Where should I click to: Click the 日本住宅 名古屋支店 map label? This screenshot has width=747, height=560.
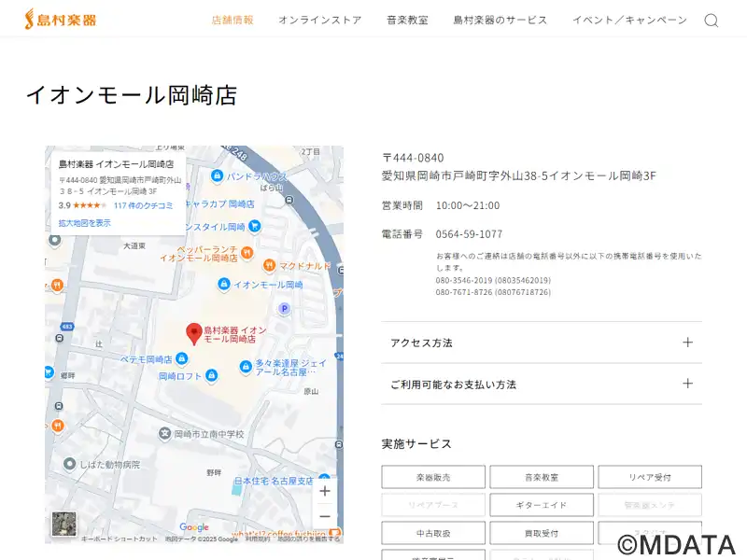coord(274,481)
